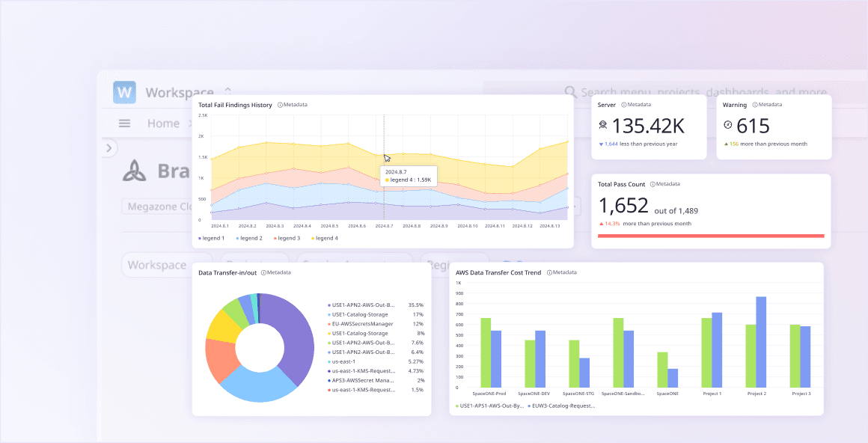
Task: Toggle legend 2 series in chart
Action: click(249, 238)
